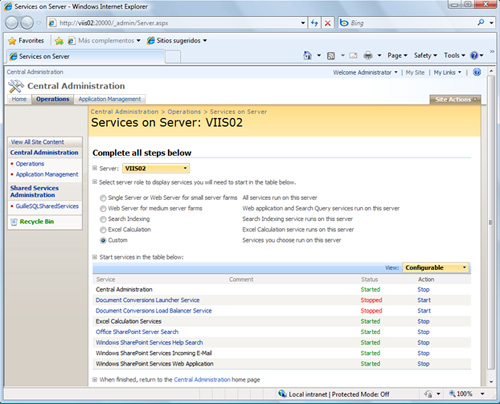
Task: Select the Excel Calculation role option
Action: pyautogui.click(x=103, y=230)
